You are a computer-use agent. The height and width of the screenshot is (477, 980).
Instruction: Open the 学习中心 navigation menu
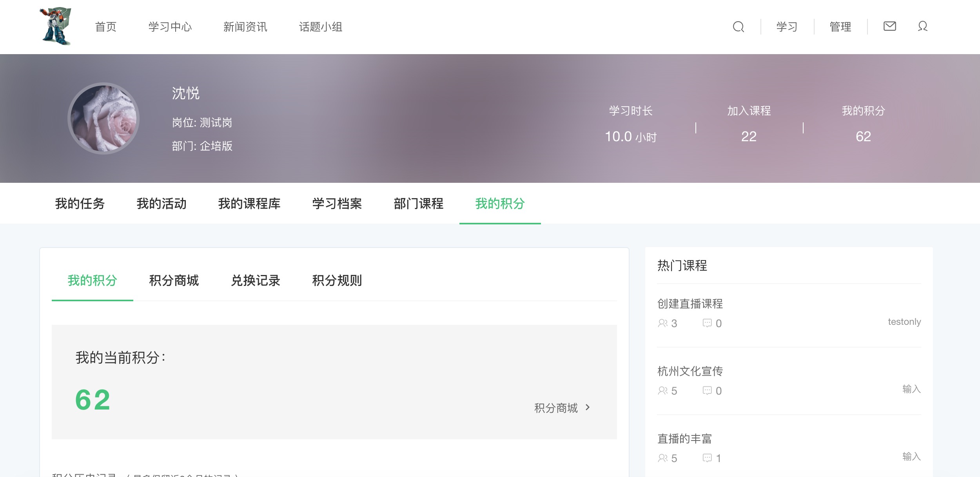(170, 27)
